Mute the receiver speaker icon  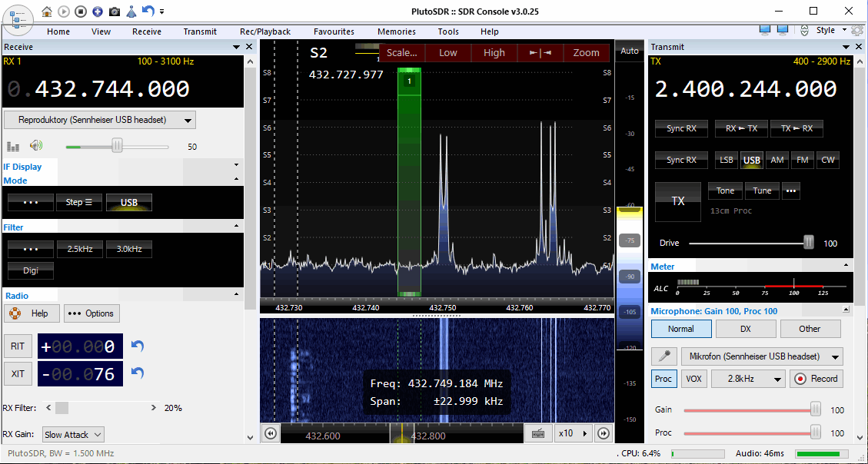35,146
